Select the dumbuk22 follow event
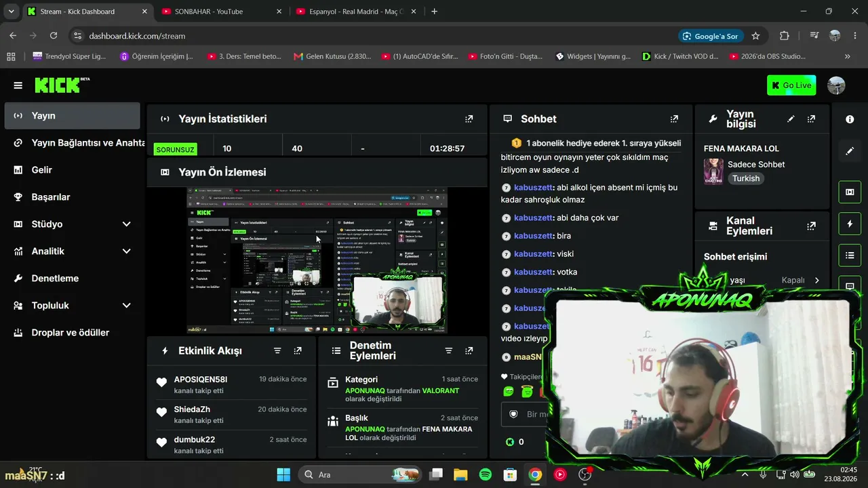Screen dimensions: 868x488 pos(232,445)
